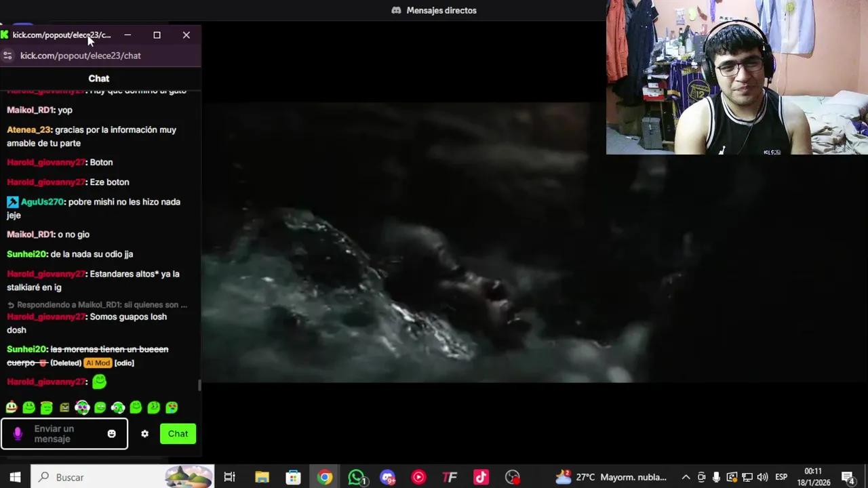Insert the angry olive square emote
The height and width of the screenshot is (488, 868).
point(64,407)
